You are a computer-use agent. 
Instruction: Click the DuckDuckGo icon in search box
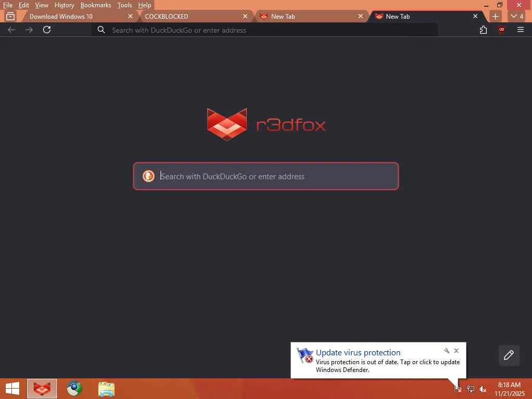coord(148,176)
